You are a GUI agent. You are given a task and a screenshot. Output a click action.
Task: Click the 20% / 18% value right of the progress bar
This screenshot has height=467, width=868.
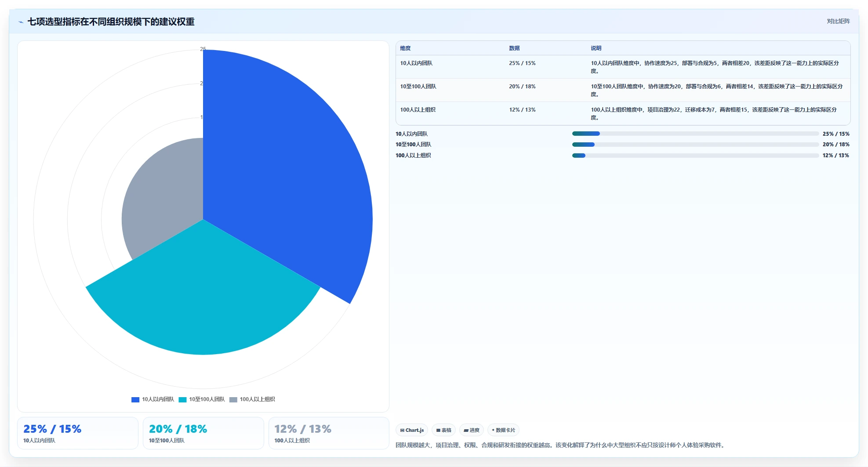tap(836, 145)
